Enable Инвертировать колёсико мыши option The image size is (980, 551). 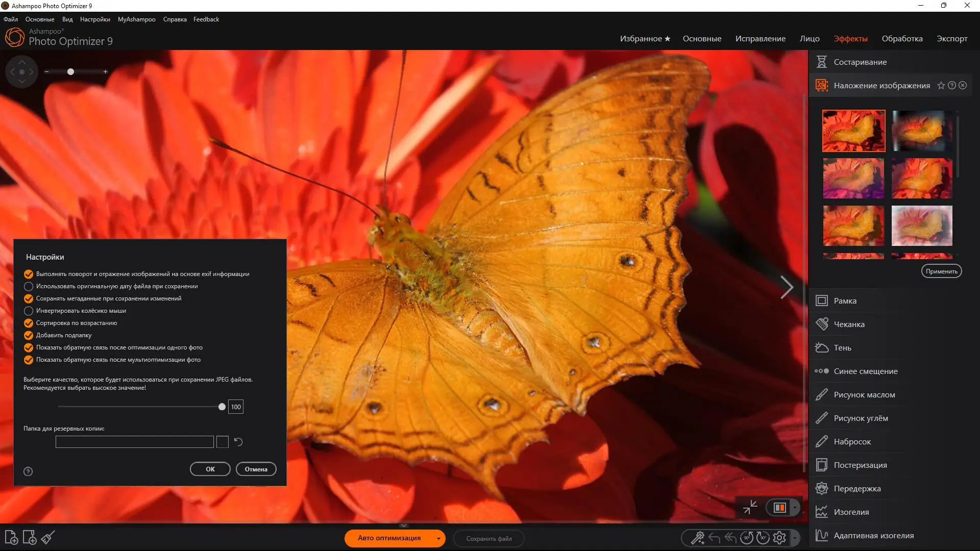(x=29, y=311)
